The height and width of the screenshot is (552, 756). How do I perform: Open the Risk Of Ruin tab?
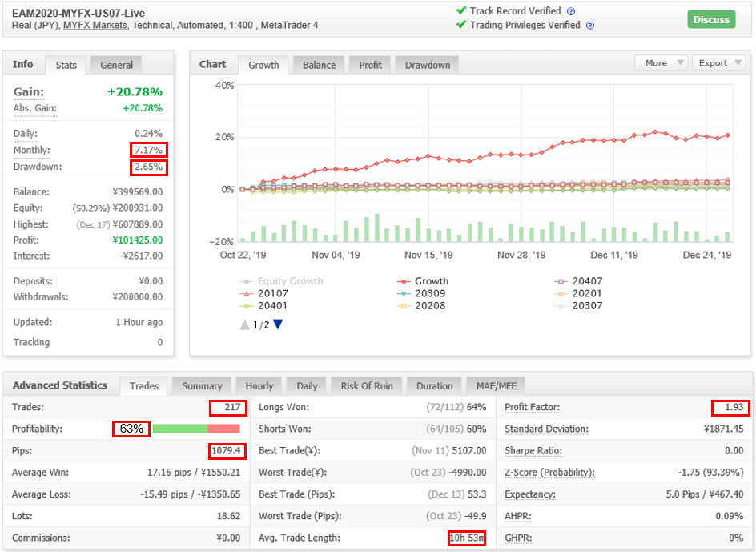click(x=367, y=386)
